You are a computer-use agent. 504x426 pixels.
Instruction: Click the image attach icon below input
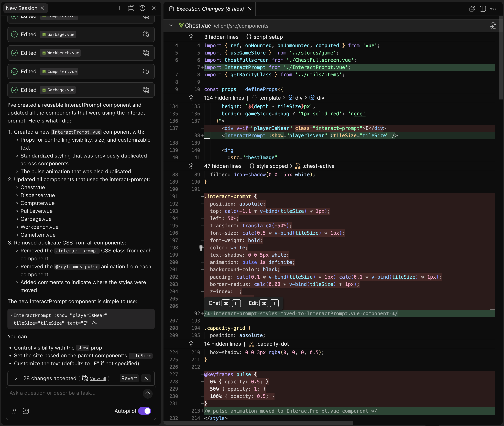tap(26, 411)
